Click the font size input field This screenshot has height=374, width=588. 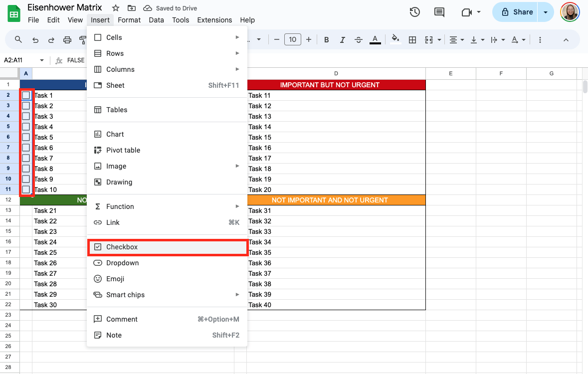pyautogui.click(x=292, y=40)
